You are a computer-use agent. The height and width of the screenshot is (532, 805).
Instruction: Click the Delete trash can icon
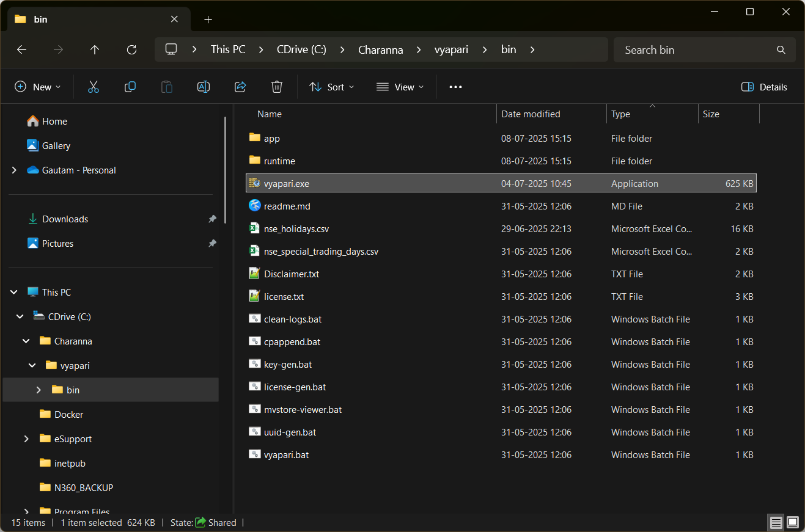277,87
